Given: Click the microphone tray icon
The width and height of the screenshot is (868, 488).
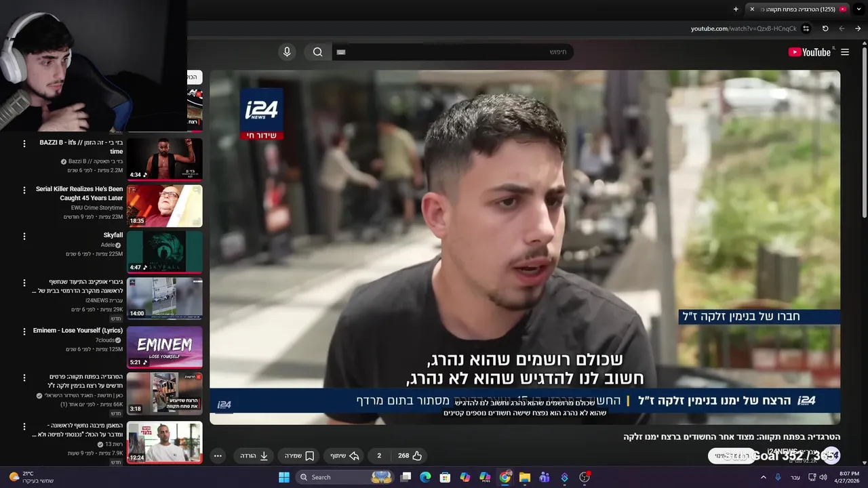Looking at the screenshot, I should pos(778,477).
